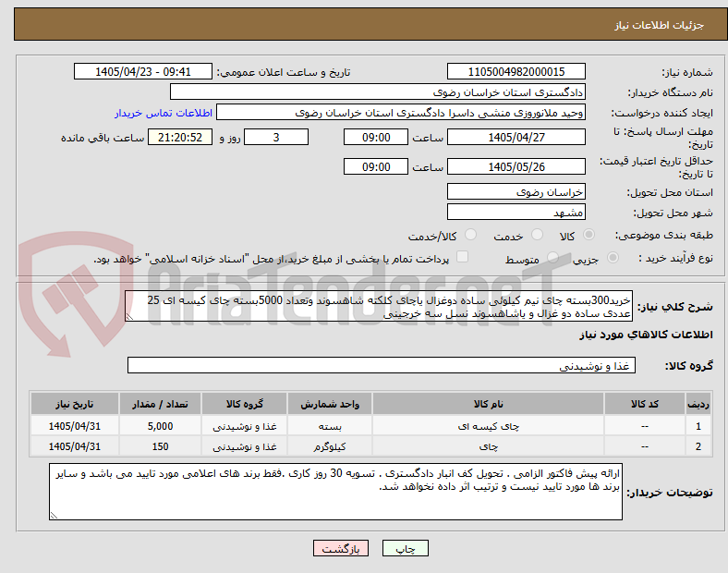The image size is (728, 573).
Task: Click the response deadline date 1405/04/27
Action: (x=516, y=137)
